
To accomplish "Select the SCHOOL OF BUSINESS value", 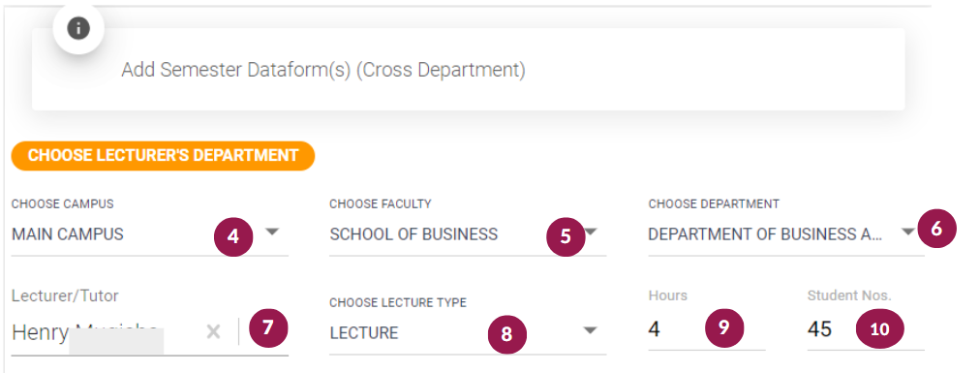I will [413, 234].
